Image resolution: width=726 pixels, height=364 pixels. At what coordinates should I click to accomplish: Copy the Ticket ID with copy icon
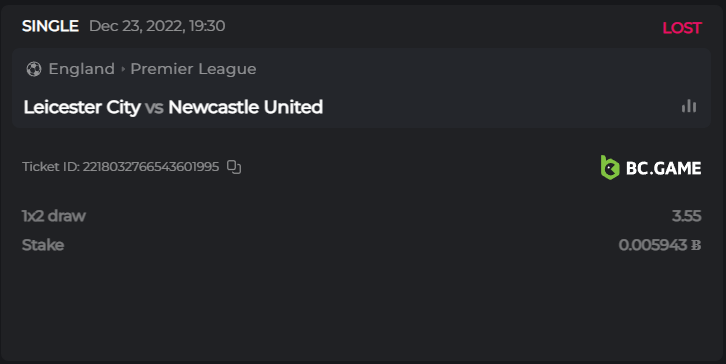point(234,167)
